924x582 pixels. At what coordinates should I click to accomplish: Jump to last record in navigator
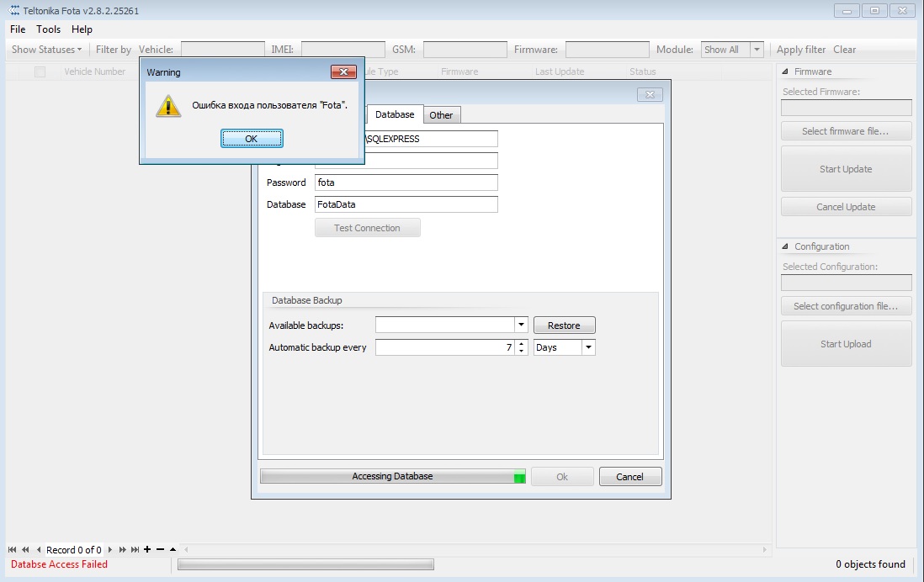[135, 550]
